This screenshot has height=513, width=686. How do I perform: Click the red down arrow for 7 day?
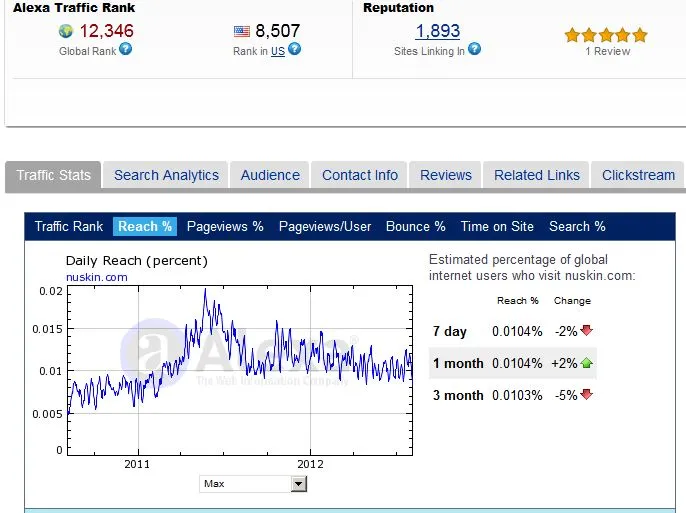[586, 330]
